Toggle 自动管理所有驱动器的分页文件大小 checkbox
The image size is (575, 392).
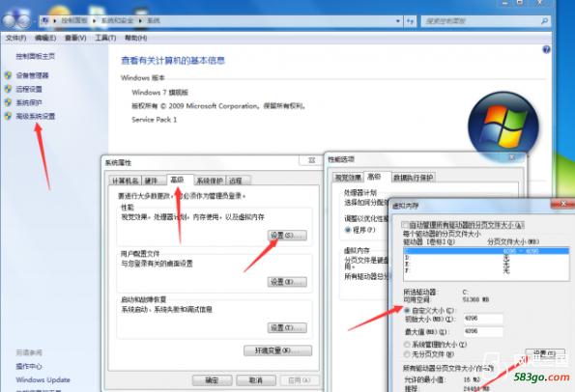coord(405,225)
